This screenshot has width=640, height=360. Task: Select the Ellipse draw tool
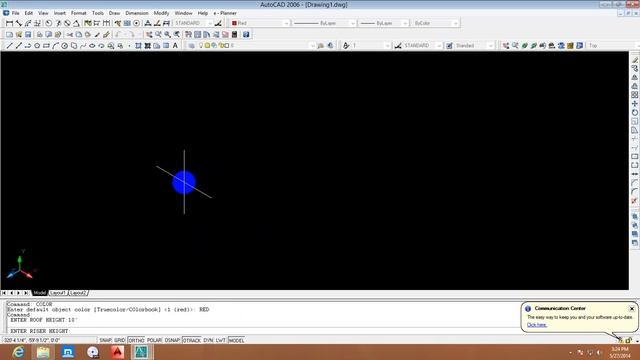coord(92,46)
